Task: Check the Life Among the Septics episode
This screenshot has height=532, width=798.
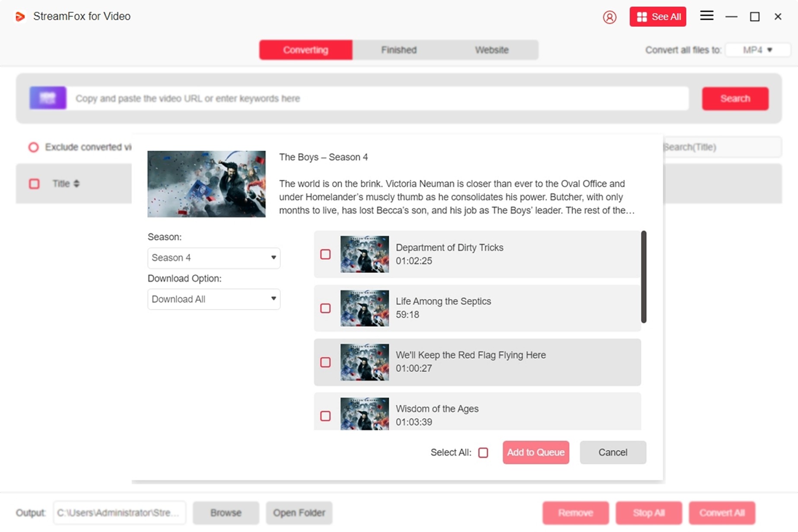Action: click(x=325, y=308)
